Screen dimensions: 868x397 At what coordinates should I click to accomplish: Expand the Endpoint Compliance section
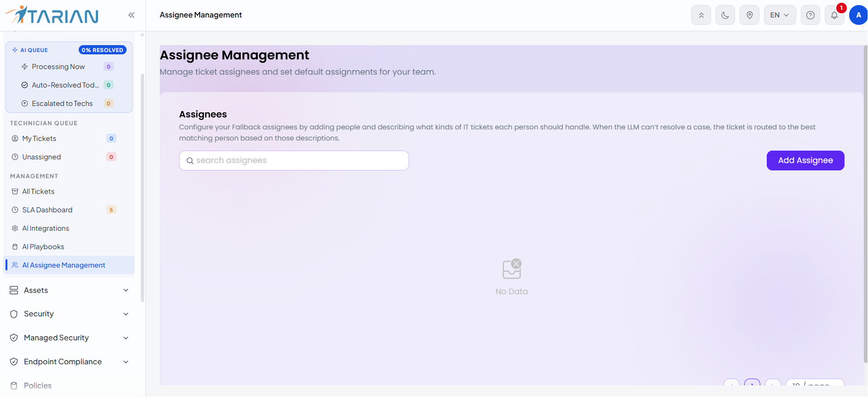pyautogui.click(x=69, y=362)
